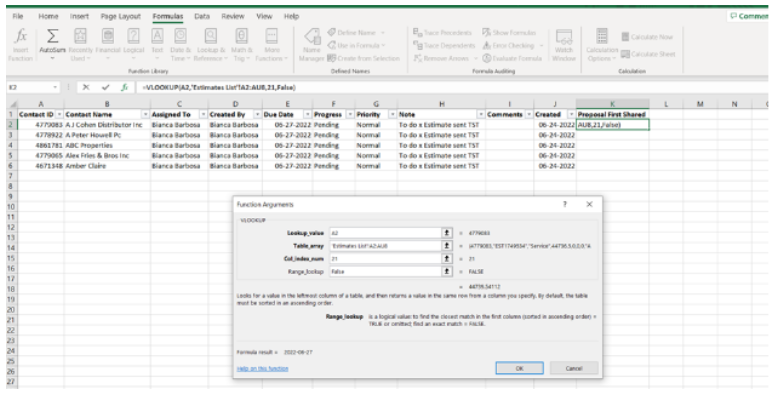Image resolution: width=776 pixels, height=393 pixels.
Task: Open the Text functions icon
Action: 157,37
